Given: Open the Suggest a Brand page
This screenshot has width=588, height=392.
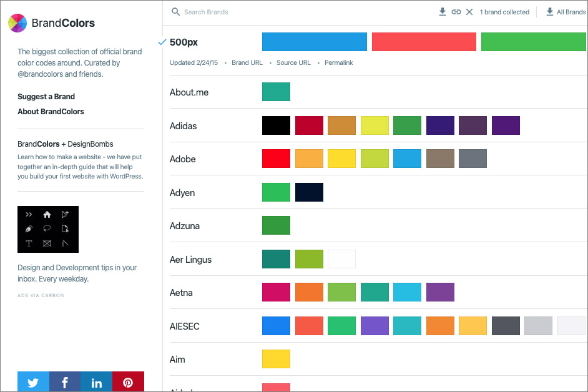Looking at the screenshot, I should [x=46, y=97].
